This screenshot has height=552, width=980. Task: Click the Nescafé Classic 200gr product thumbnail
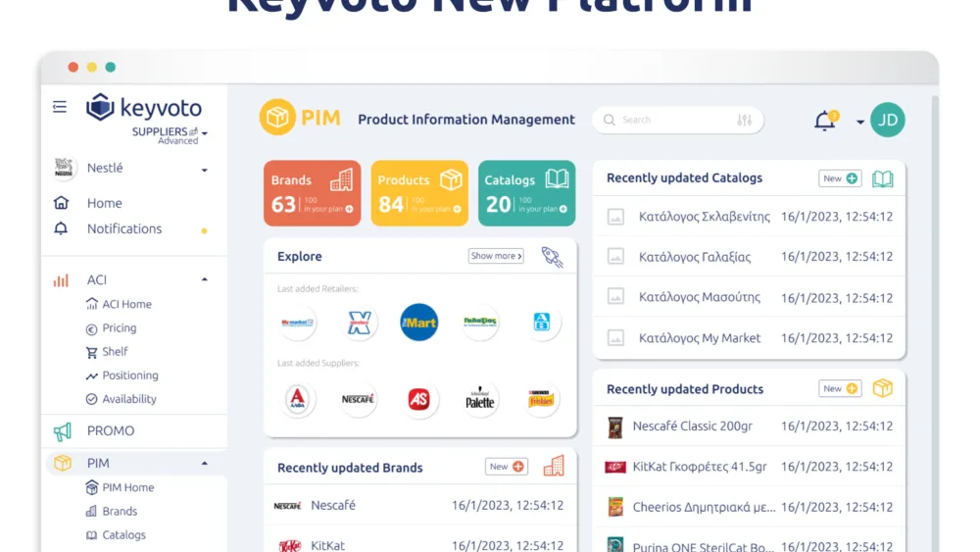click(x=615, y=427)
